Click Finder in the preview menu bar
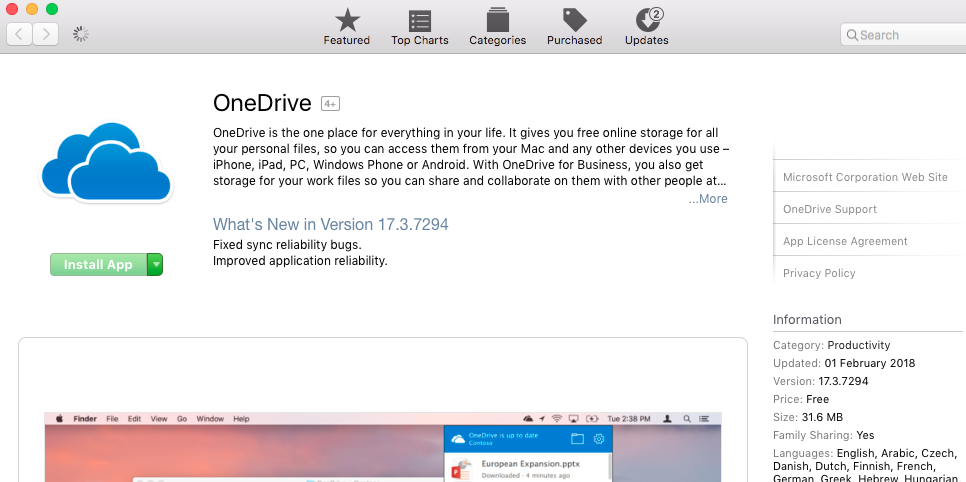 [x=85, y=419]
